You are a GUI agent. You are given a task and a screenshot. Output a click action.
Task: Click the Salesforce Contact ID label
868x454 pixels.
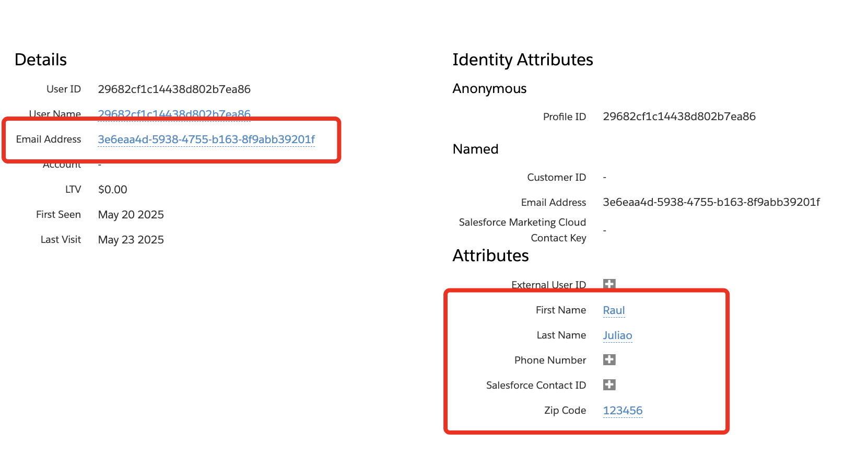pos(536,385)
